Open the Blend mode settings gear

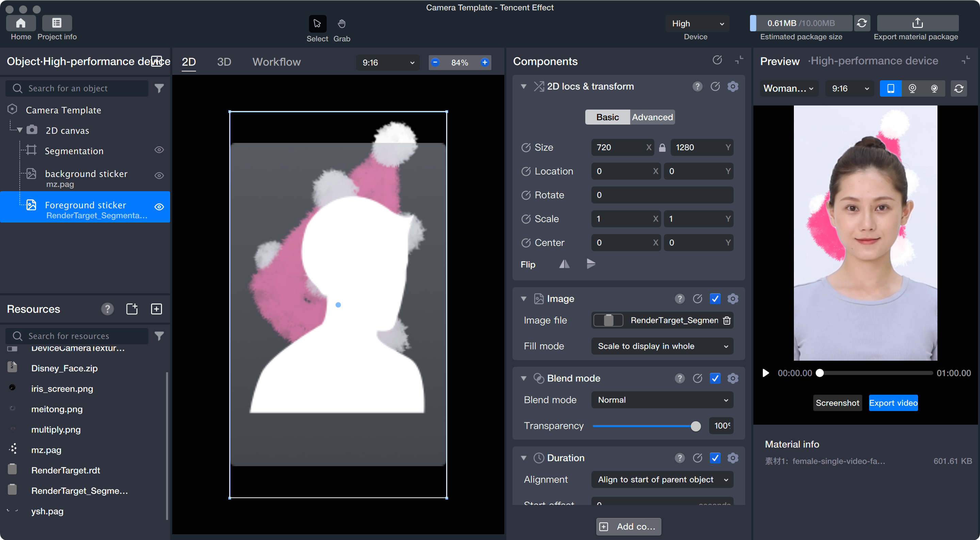click(732, 378)
